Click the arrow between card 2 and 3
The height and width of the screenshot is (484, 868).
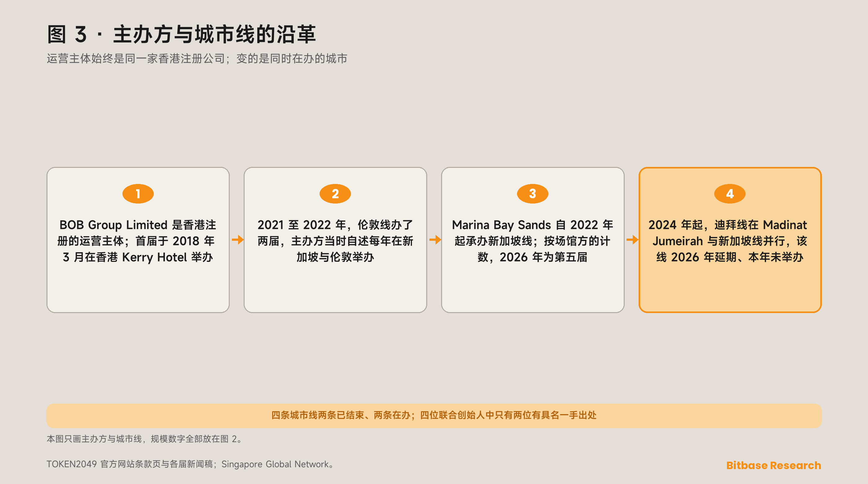(x=435, y=240)
